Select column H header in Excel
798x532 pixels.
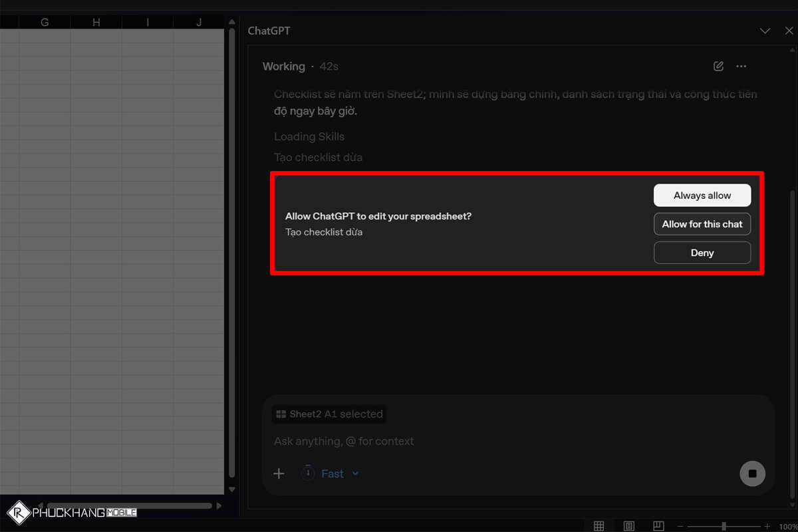(96, 23)
